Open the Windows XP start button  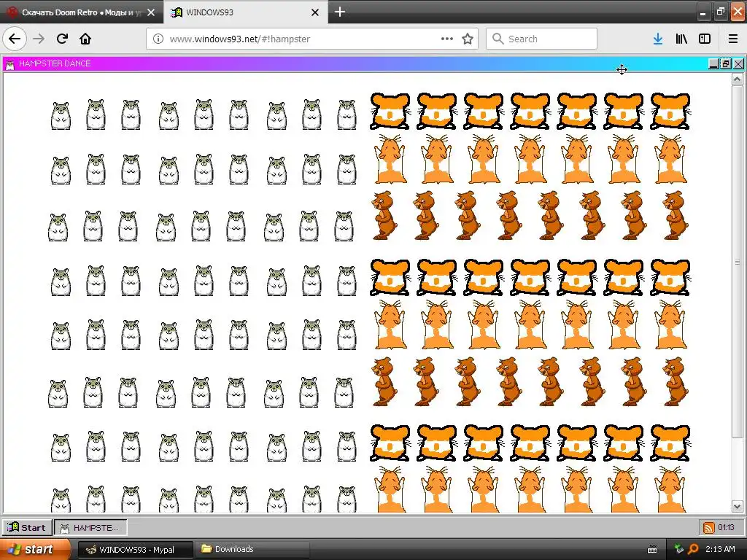click(35, 549)
